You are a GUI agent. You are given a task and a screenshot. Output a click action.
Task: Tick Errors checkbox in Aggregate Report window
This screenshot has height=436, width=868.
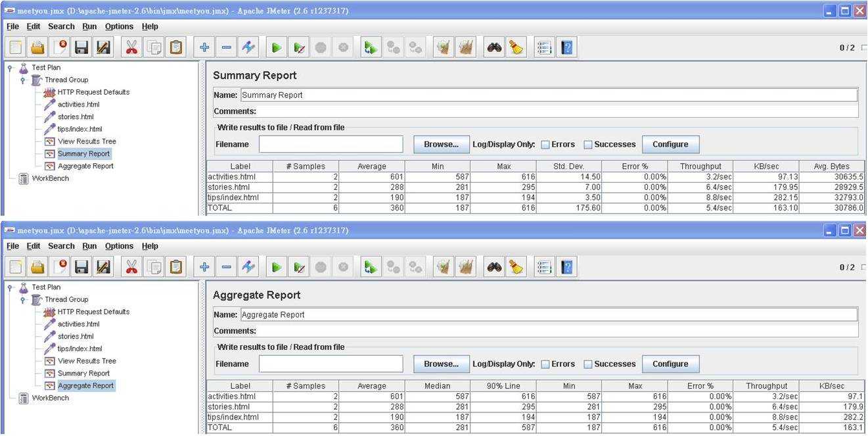pos(545,364)
